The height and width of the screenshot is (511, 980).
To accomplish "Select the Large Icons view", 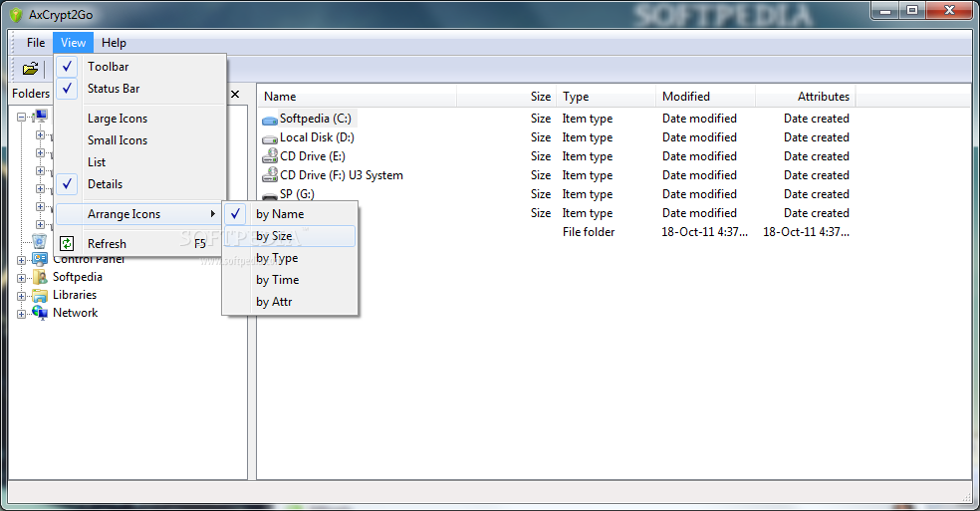I will coord(140,119).
